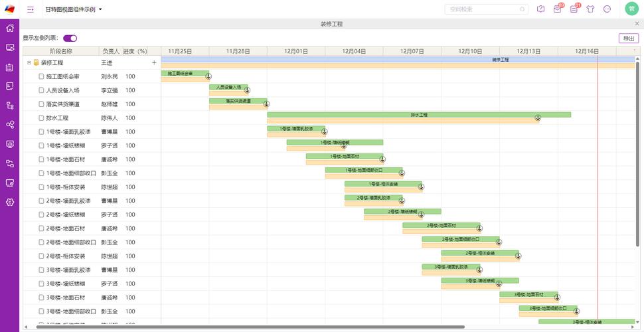
Task: Click the chat bubble icon in top bar
Action: tap(607, 9)
